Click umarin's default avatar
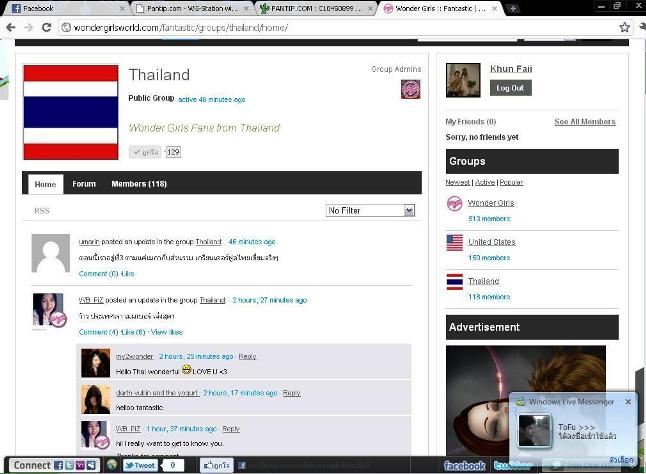The height and width of the screenshot is (474, 646). click(x=51, y=253)
